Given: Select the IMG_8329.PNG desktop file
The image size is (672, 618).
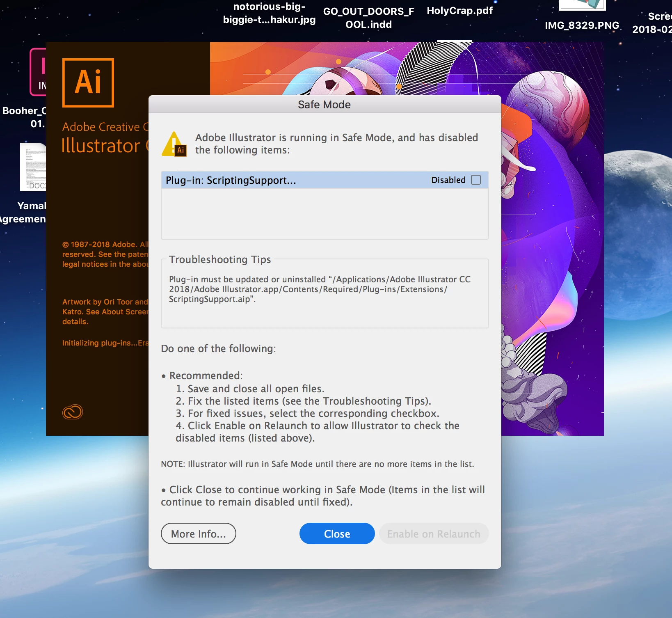Looking at the screenshot, I should point(582,25).
